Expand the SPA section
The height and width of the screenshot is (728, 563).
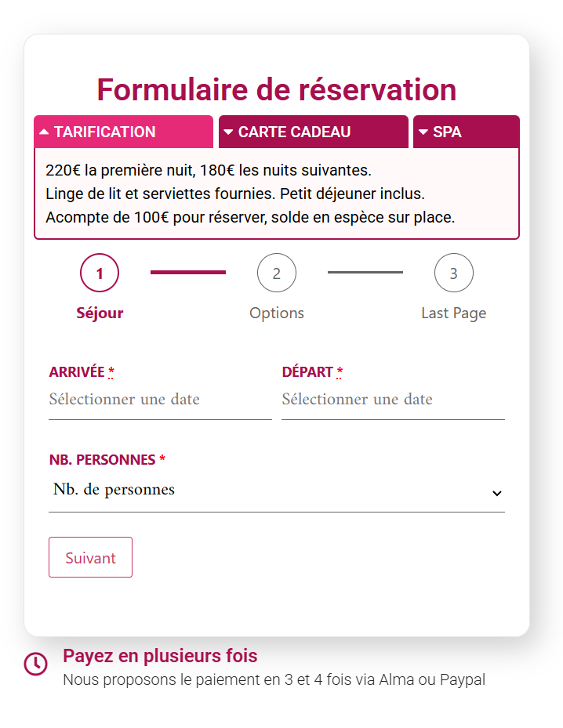(466, 132)
